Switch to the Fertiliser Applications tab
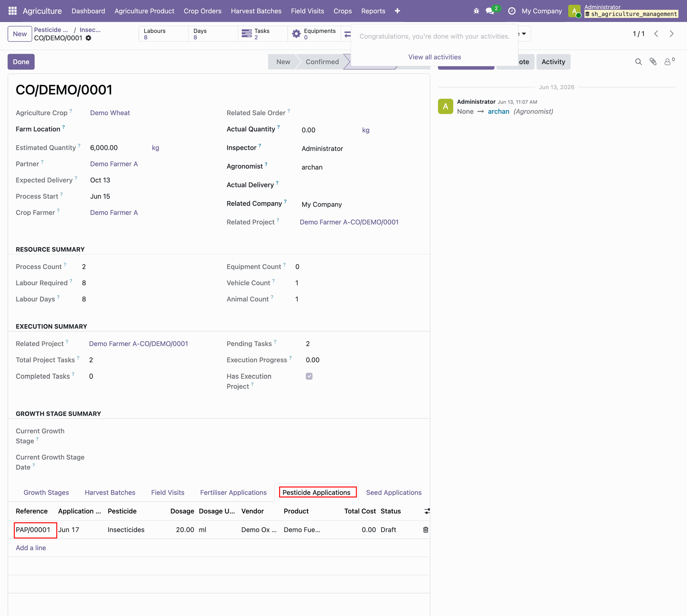This screenshot has height=616, width=687. point(233,493)
